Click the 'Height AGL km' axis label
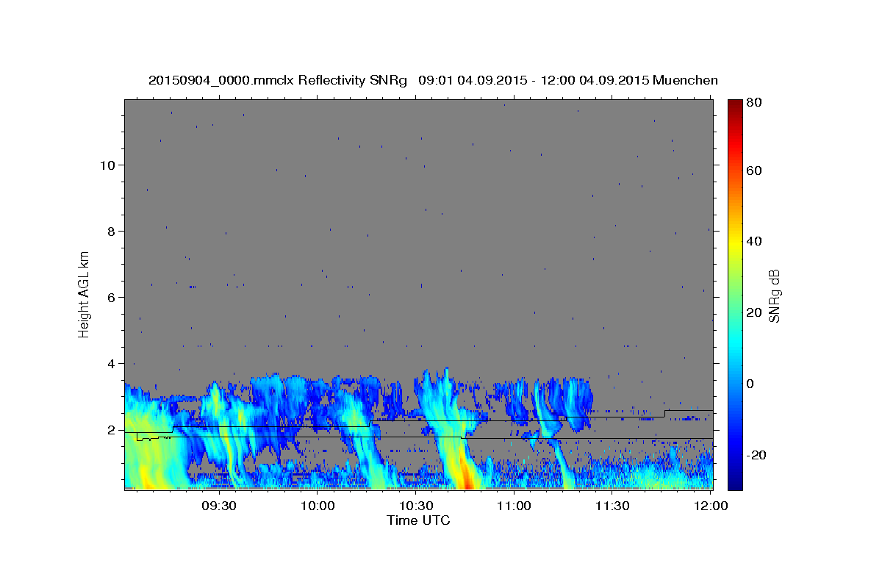The width and height of the screenshot is (882, 588). [85, 294]
